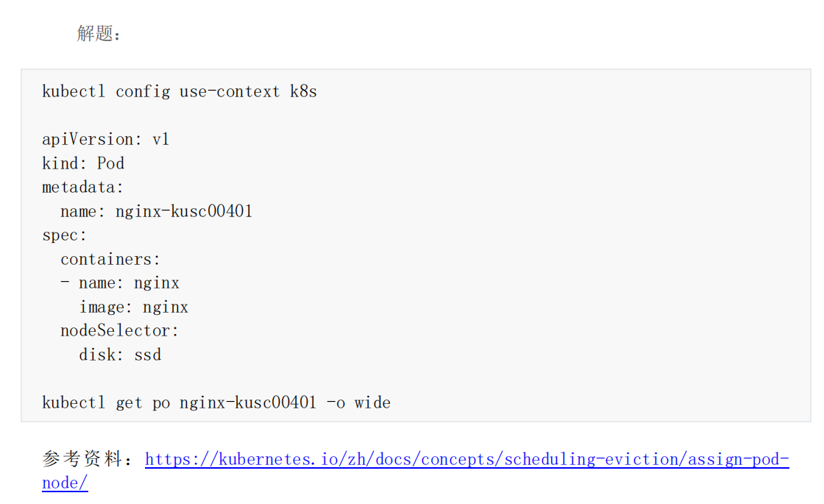Image resolution: width=824 pixels, height=504 pixels.
Task: Click the "containers:" line
Action: [x=110, y=259]
